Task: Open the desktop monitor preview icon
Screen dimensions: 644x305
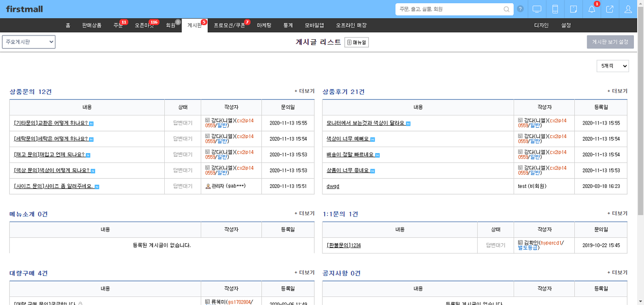Action: 537,9
